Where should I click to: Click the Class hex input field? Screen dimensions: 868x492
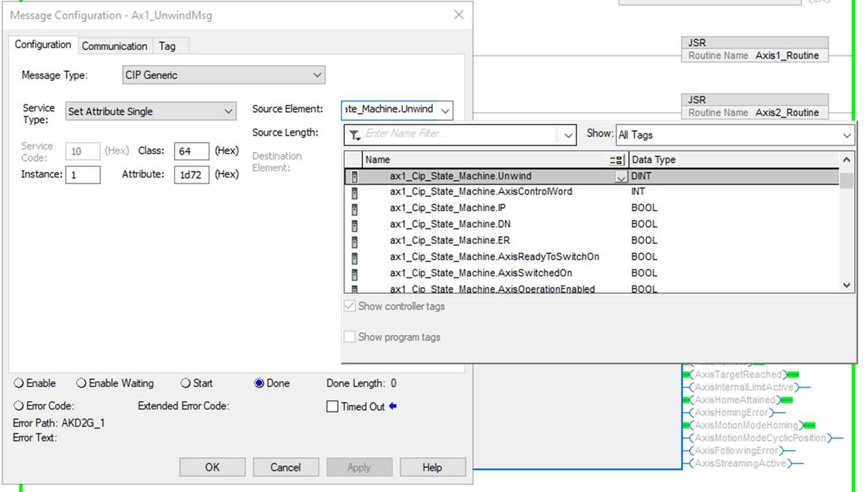pos(191,151)
